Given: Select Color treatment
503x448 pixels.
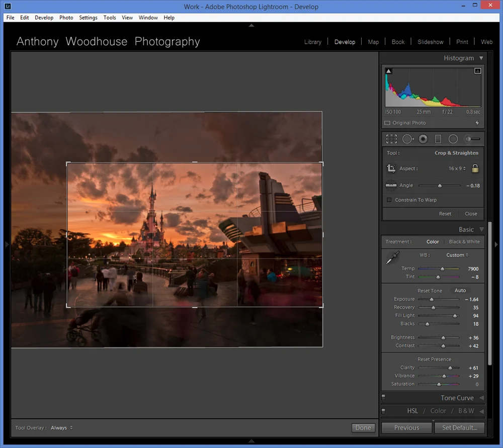Looking at the screenshot, I should 433,242.
